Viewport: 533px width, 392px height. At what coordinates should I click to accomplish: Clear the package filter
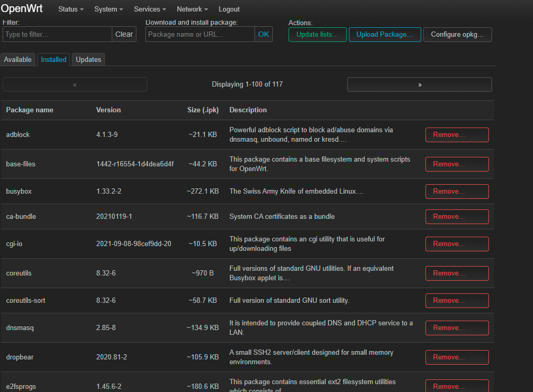point(124,34)
